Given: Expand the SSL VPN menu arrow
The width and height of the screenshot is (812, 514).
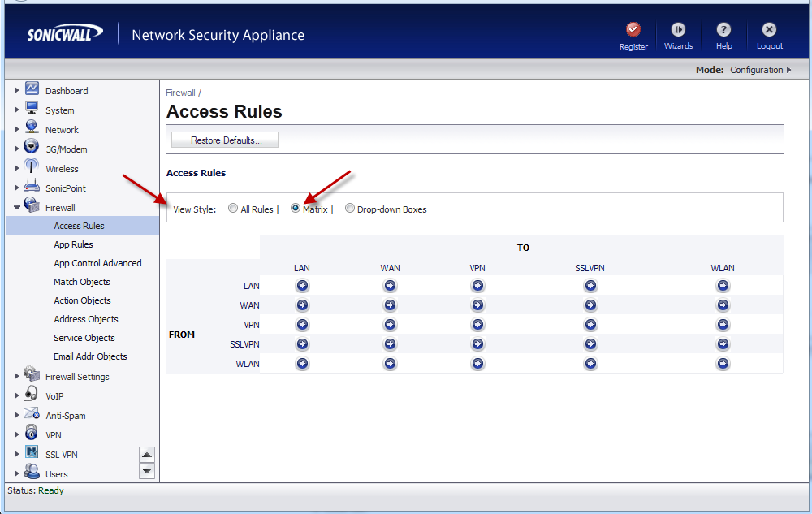Looking at the screenshot, I should [16, 454].
